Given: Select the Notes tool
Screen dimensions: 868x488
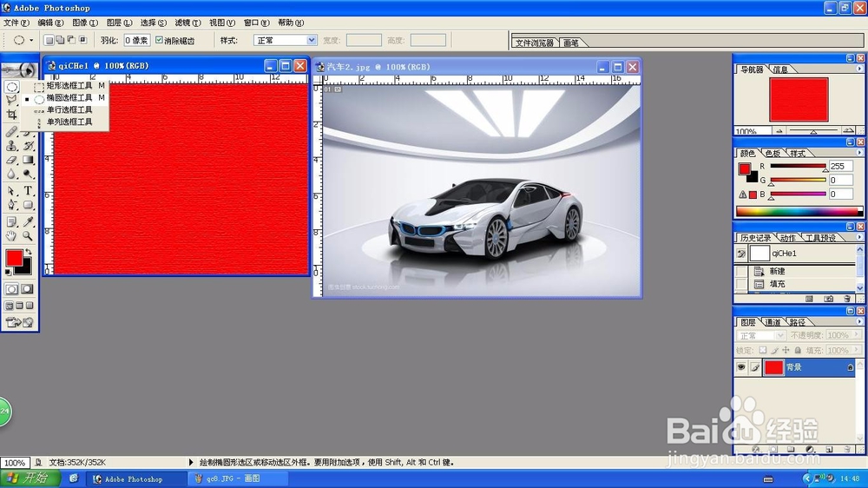Looking at the screenshot, I should pyautogui.click(x=11, y=222).
